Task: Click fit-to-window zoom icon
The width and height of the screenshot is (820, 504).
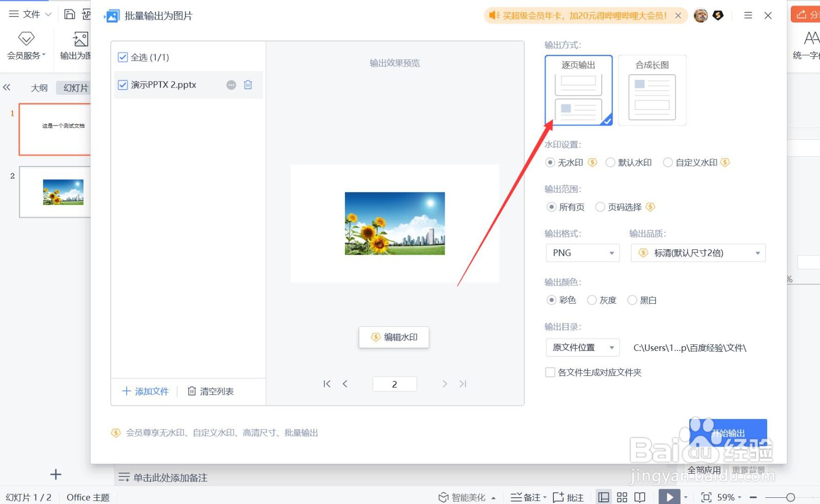Action: click(706, 497)
